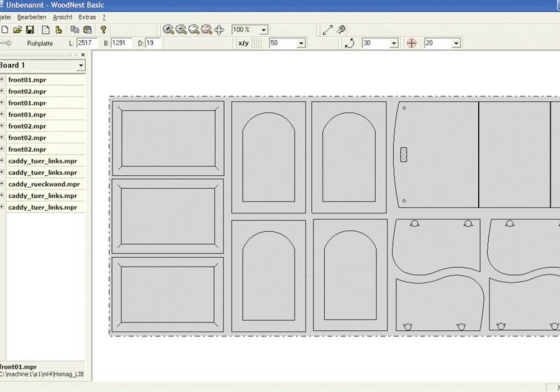Open help via yellow question mark icon
The height and width of the screenshot is (392, 560).
pos(103,30)
